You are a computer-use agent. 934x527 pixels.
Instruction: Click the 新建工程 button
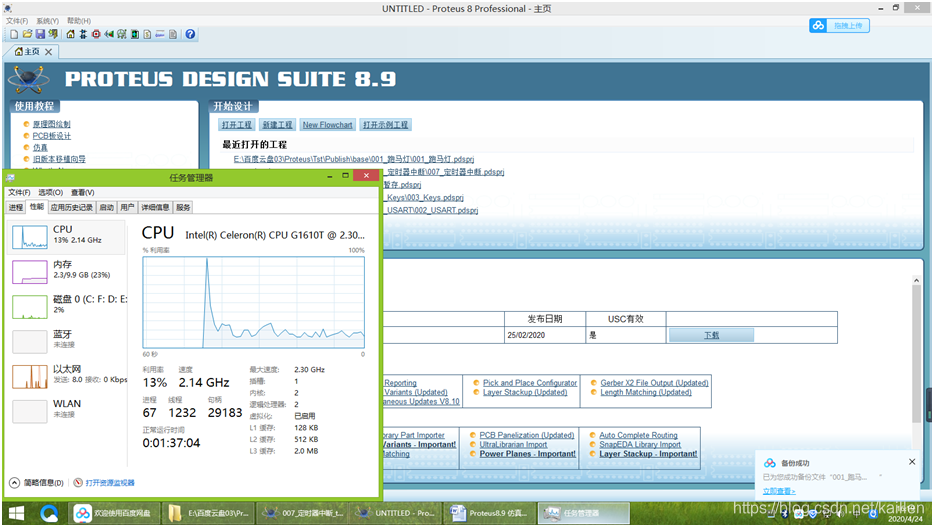point(278,124)
